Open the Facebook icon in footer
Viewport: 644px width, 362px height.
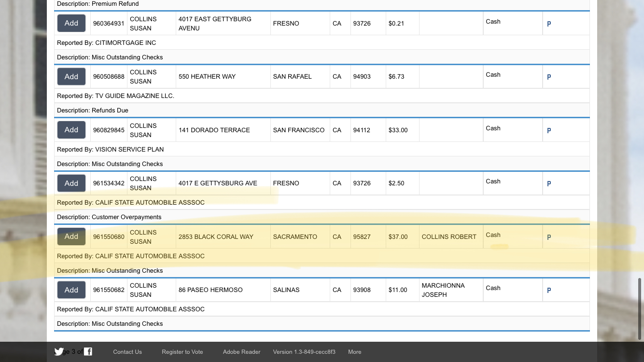88,351
